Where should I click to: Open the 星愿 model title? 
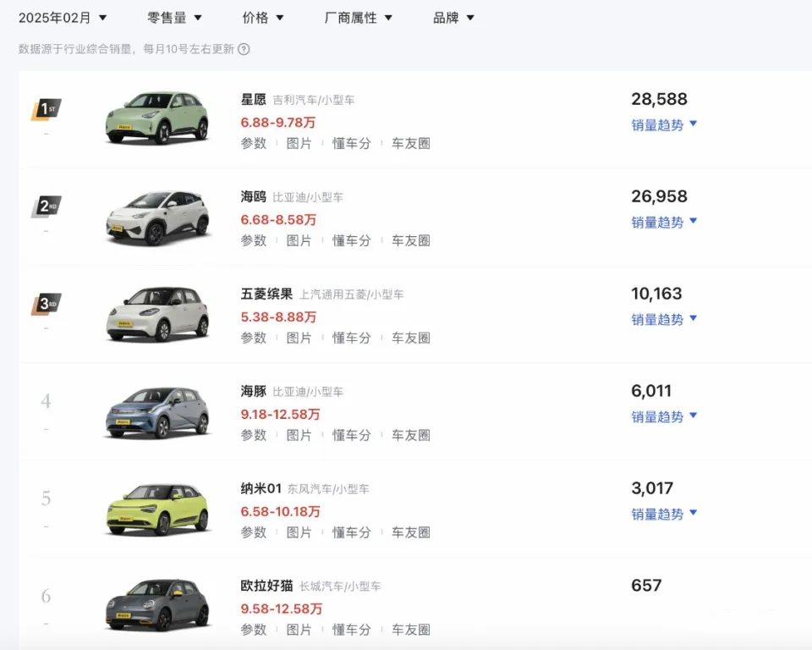tap(253, 100)
